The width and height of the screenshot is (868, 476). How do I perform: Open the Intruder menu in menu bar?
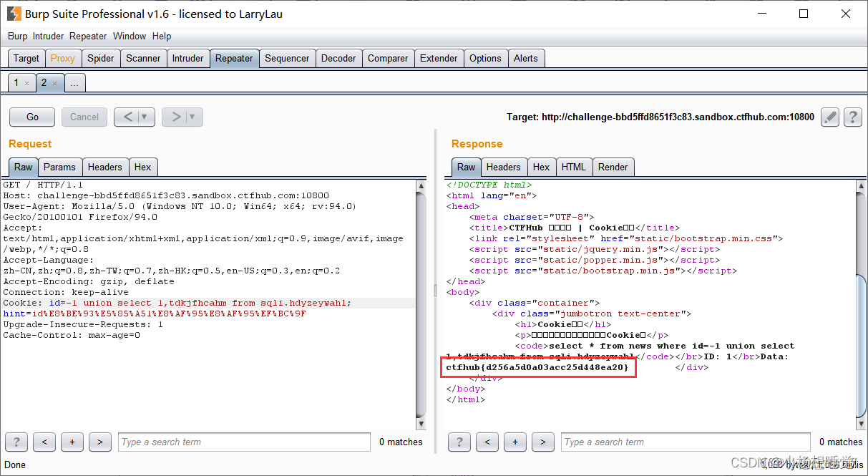pyautogui.click(x=49, y=36)
